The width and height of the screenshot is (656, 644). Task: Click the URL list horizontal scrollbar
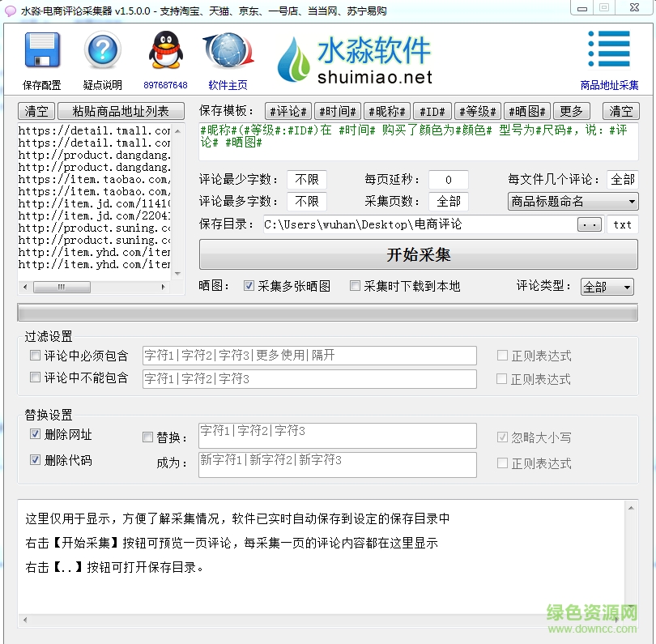tap(63, 286)
